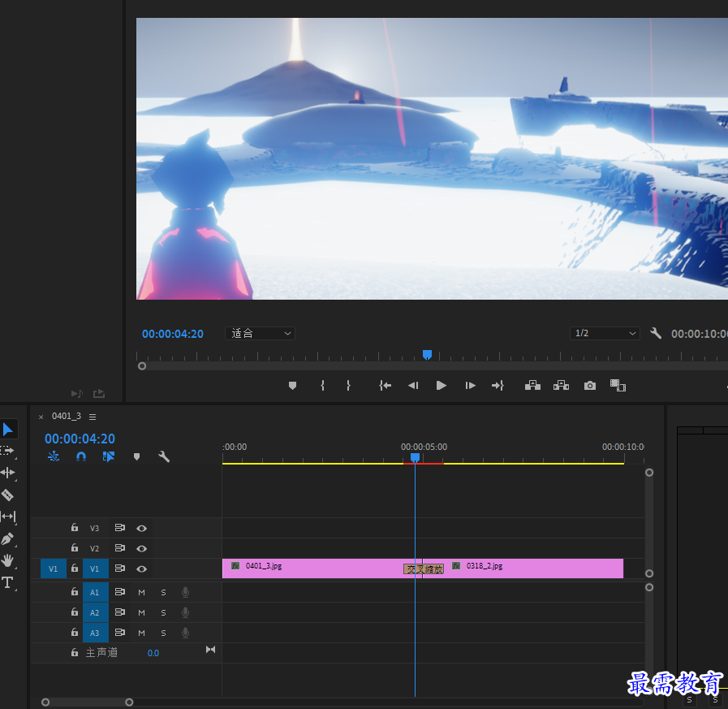
Task: Target the V1 track header
Action: (95, 568)
